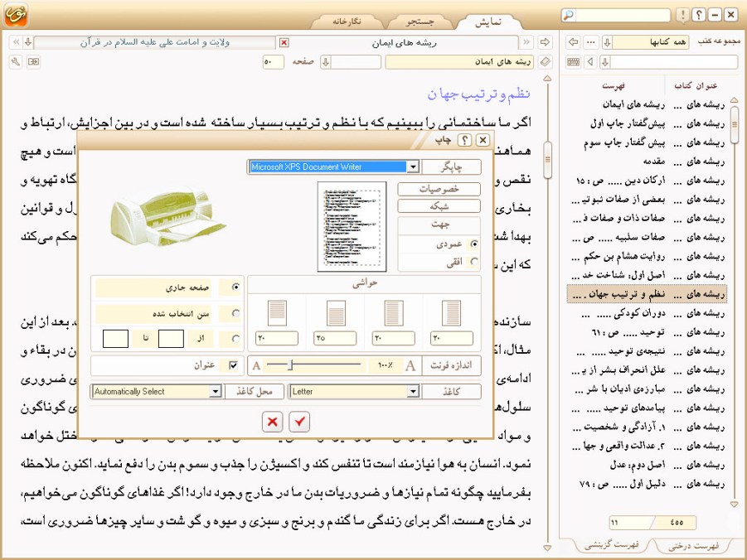The height and width of the screenshot is (560, 747).
Task: Cancel printing with the red X button
Action: 273,422
